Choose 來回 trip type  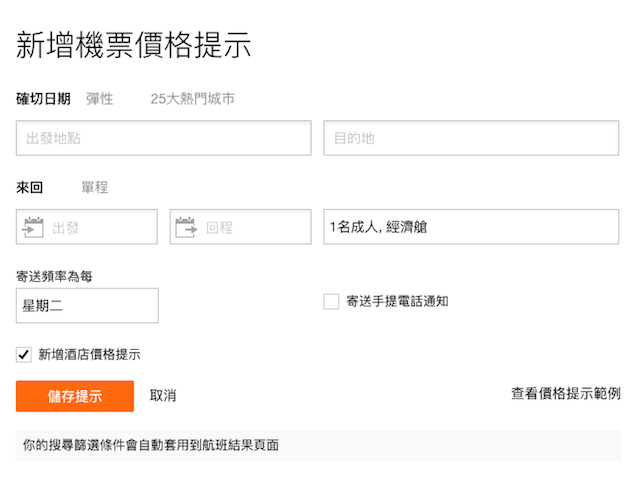pyautogui.click(x=29, y=187)
